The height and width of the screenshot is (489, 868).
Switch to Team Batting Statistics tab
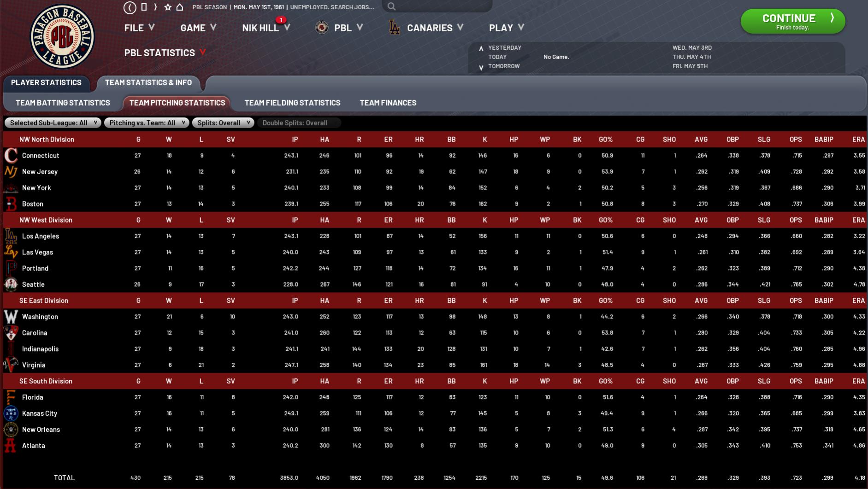(x=63, y=103)
